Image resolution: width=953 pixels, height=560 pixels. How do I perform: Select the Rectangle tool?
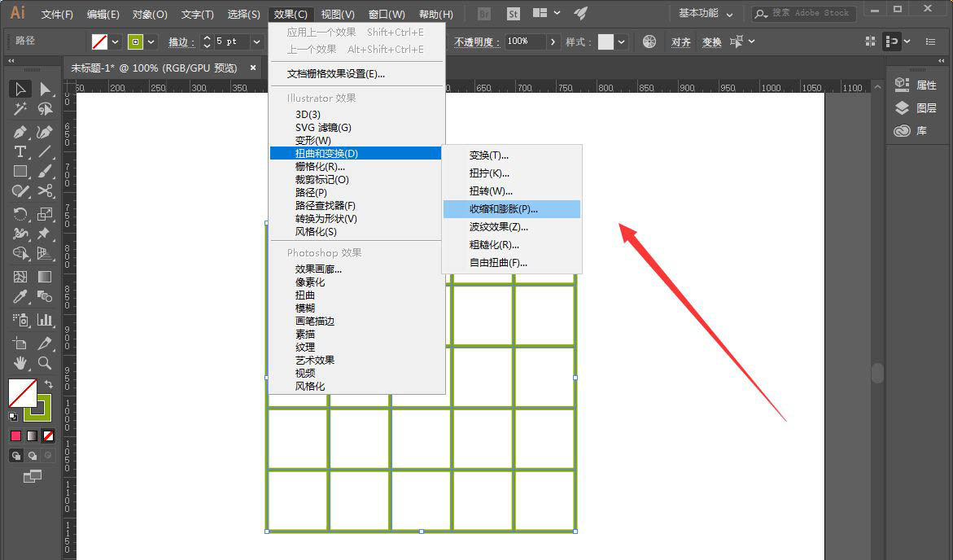(20, 171)
